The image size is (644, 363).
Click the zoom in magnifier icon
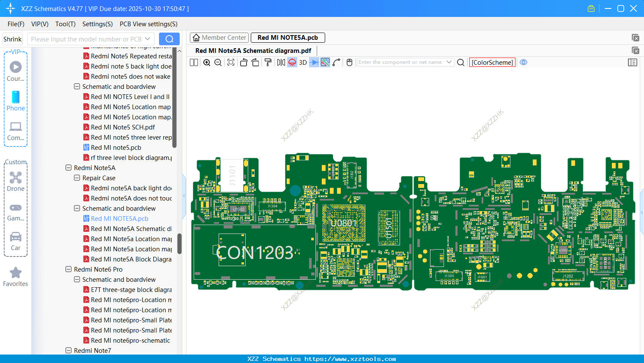207,63
